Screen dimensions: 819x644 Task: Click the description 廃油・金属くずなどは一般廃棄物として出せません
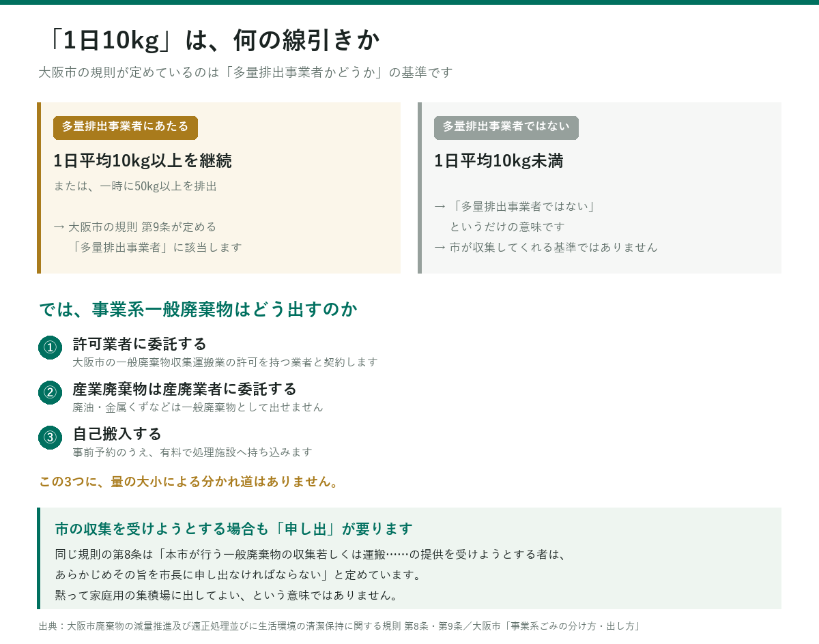198,407
